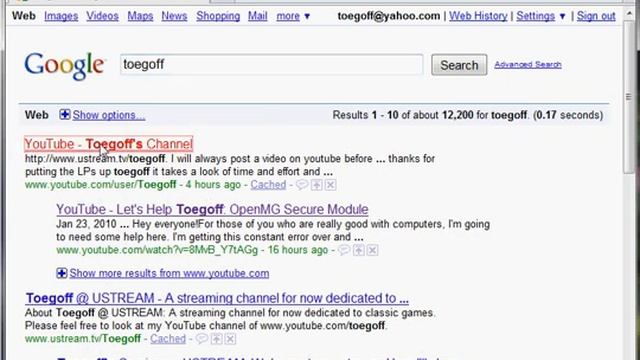Click Show options text link

point(109,115)
